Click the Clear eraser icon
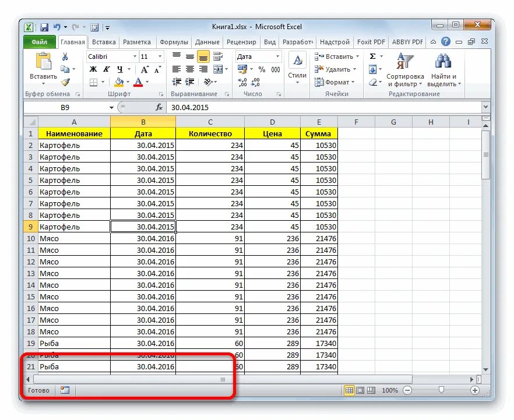The image size is (514, 420). (x=373, y=82)
